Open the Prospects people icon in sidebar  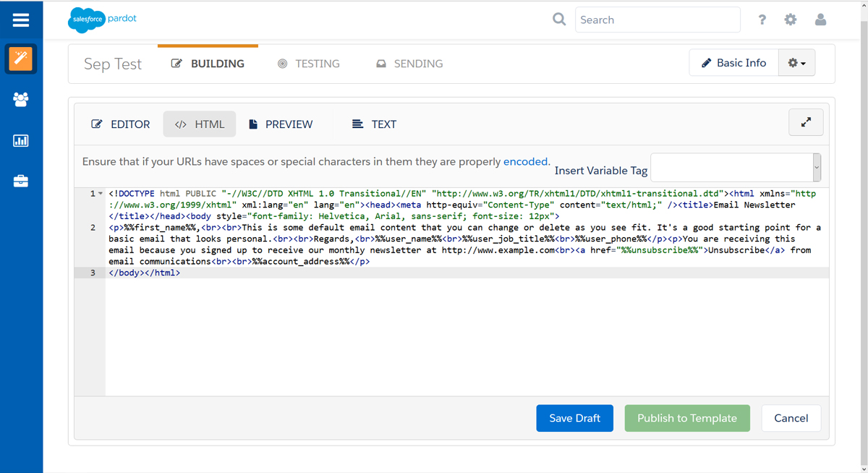21,100
